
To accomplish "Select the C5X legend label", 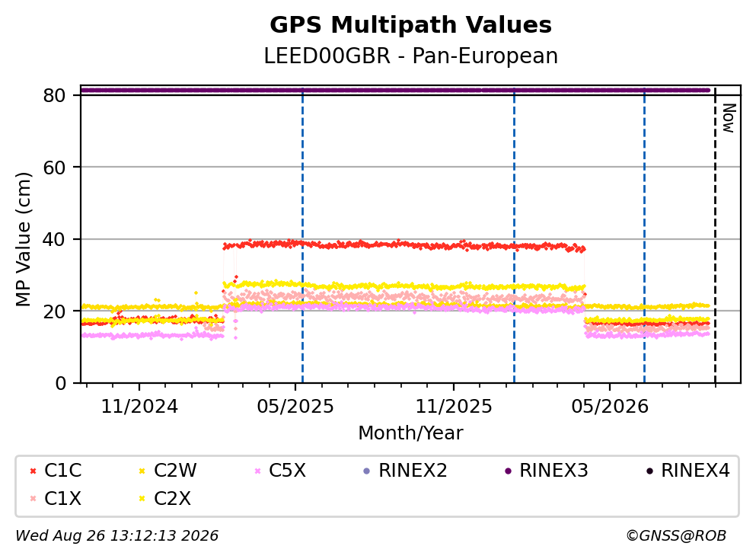I will coord(287,470).
